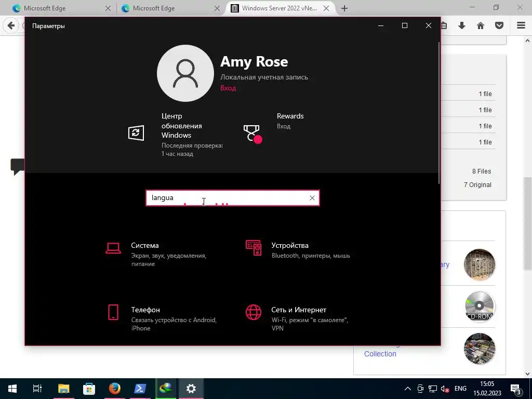Open a new browser tab
532x399 pixels.
click(344, 8)
